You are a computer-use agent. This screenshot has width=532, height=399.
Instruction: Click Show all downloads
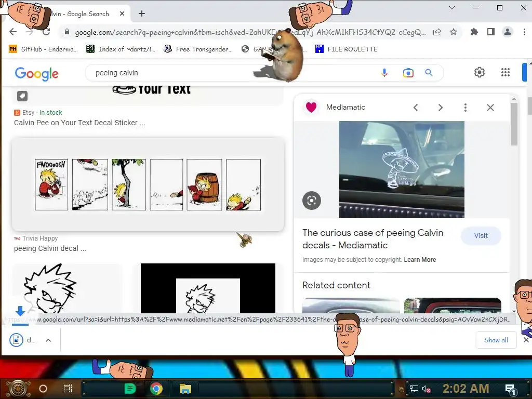click(496, 340)
